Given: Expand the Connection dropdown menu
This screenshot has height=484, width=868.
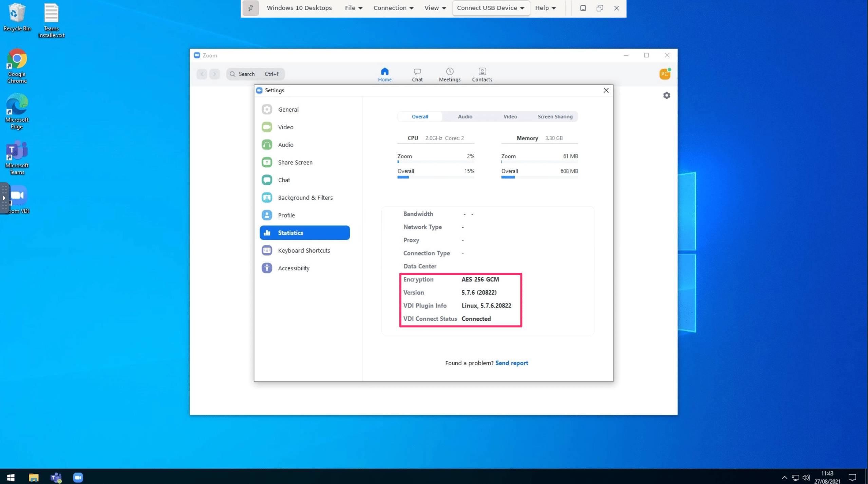Looking at the screenshot, I should [x=393, y=8].
